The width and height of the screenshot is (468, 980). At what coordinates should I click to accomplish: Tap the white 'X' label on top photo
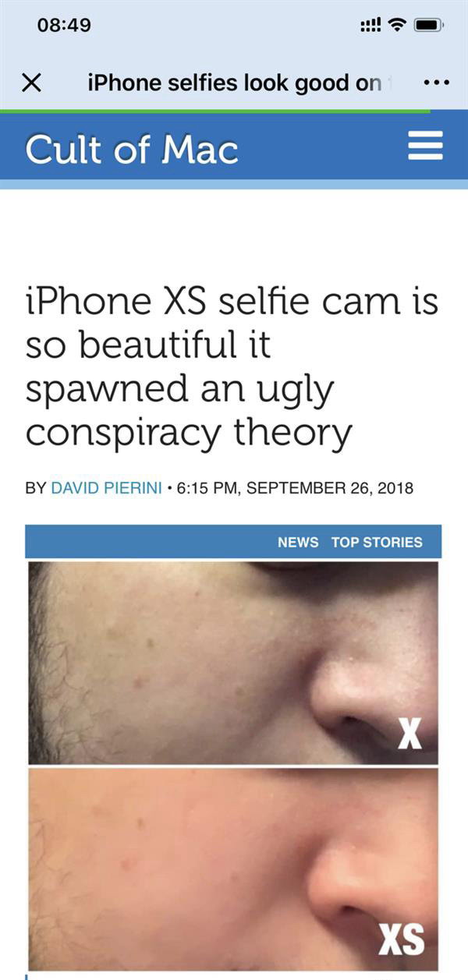[409, 734]
